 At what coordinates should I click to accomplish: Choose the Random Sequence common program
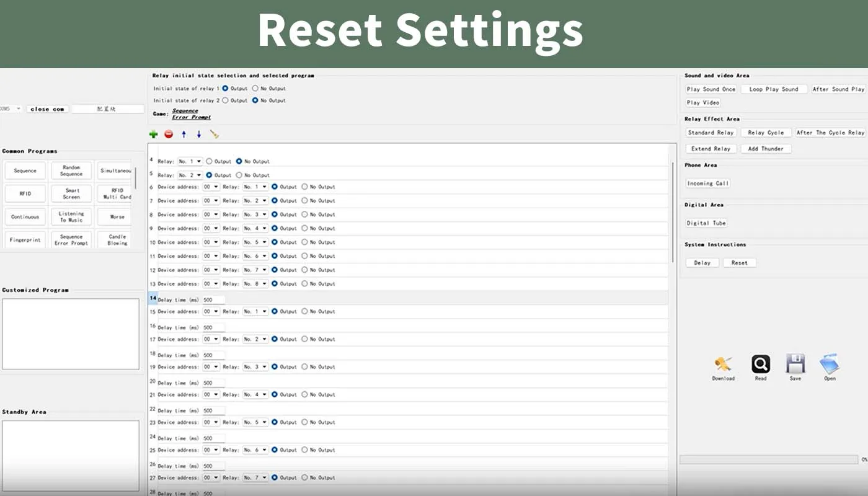coord(71,170)
